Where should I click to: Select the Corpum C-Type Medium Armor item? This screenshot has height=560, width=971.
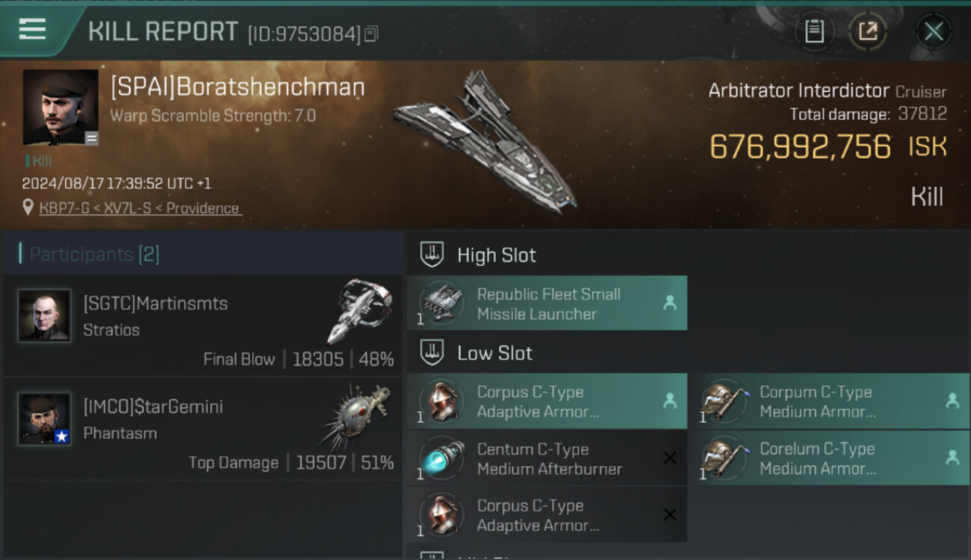833,402
